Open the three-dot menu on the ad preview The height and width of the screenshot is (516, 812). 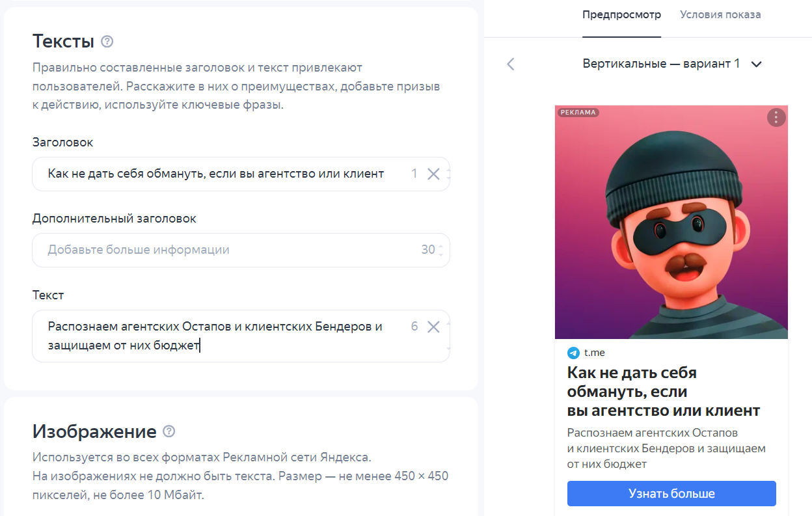click(776, 118)
